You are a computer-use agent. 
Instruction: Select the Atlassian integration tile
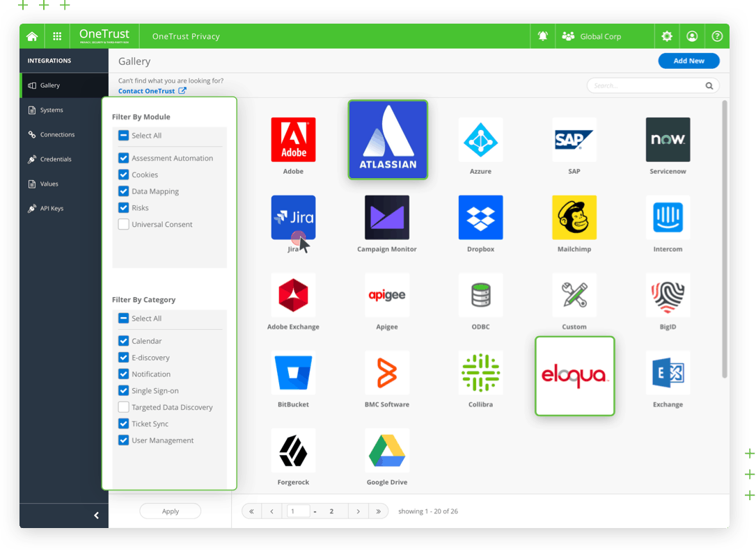tap(388, 140)
